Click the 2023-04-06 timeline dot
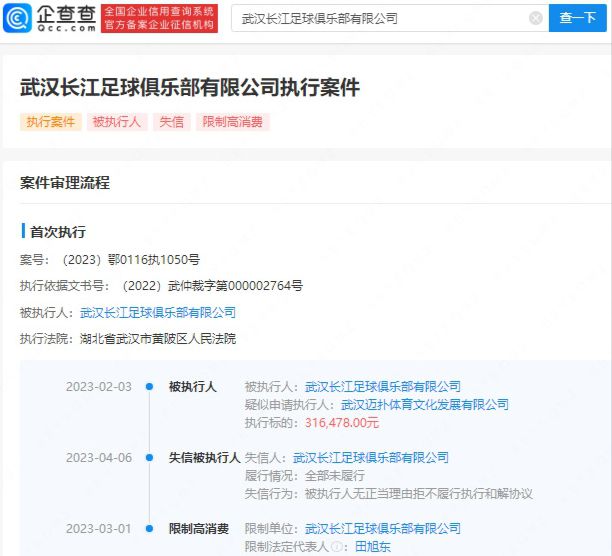The image size is (612, 556). click(x=149, y=458)
